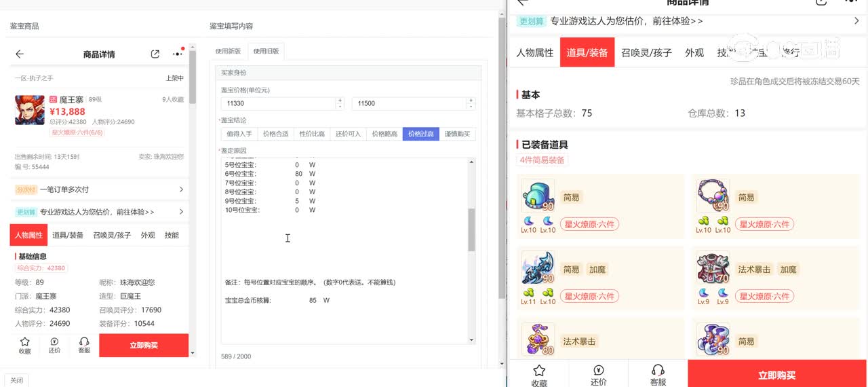Select boots level 90 equipment icon

point(713,339)
